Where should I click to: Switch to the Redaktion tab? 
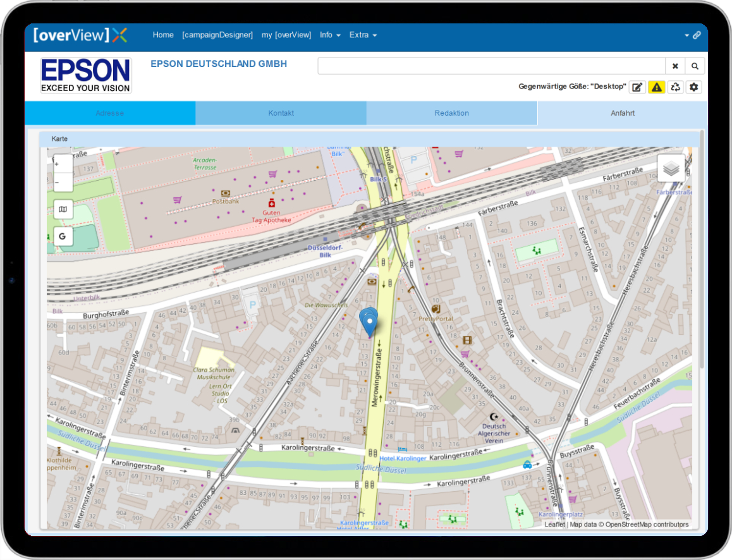click(452, 113)
